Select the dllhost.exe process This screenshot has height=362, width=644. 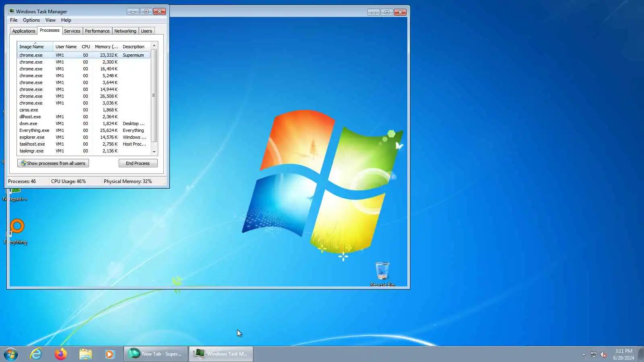(x=84, y=117)
